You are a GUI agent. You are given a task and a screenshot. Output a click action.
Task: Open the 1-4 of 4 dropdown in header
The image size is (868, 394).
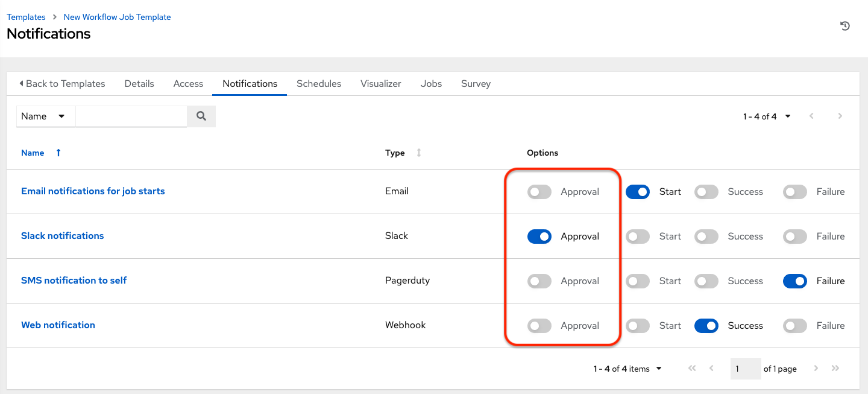click(787, 116)
